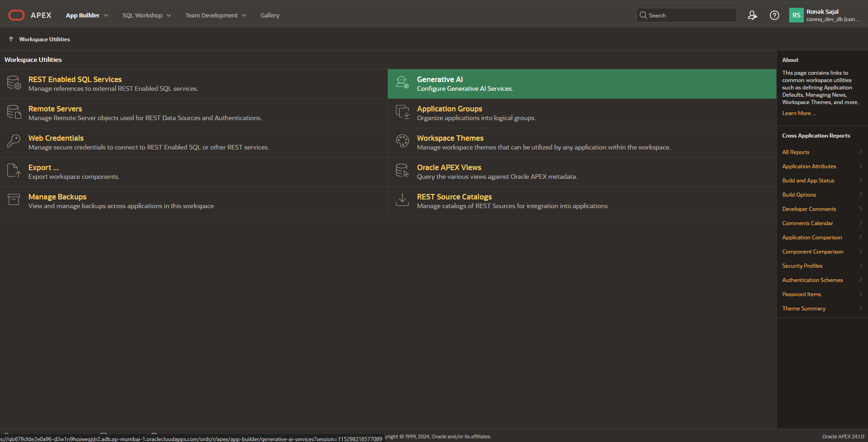
Task: Open the Administration user icon in header
Action: (x=752, y=16)
